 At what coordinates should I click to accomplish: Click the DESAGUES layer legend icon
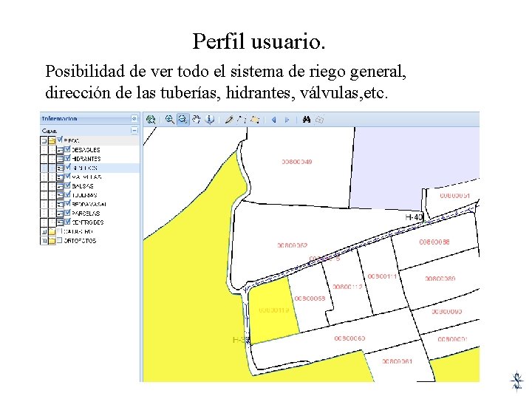[60, 149]
